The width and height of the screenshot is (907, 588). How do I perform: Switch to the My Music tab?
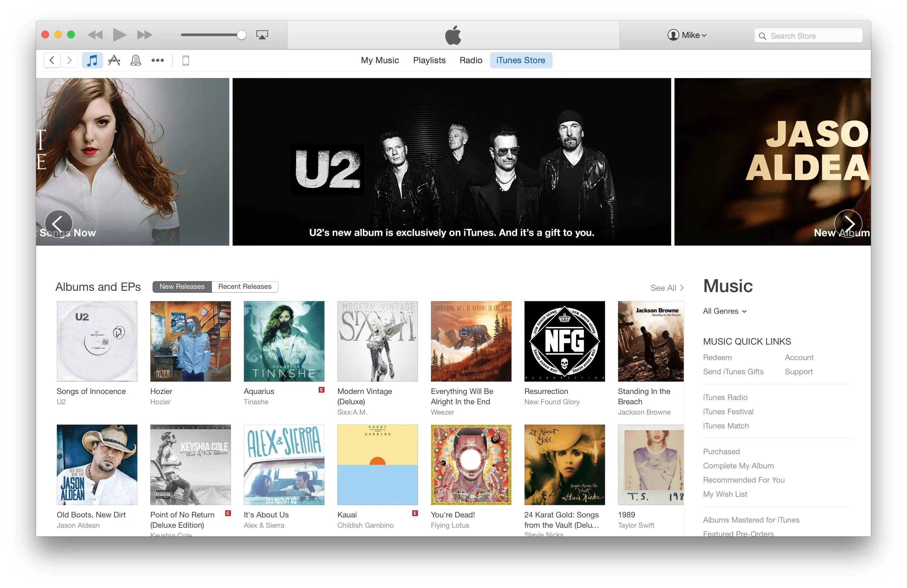379,60
